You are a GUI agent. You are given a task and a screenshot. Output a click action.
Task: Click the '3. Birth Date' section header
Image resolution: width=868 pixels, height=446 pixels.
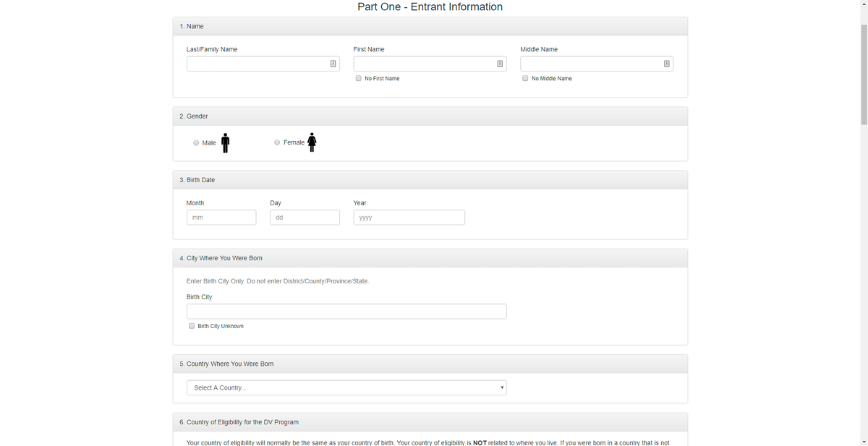[x=430, y=180]
